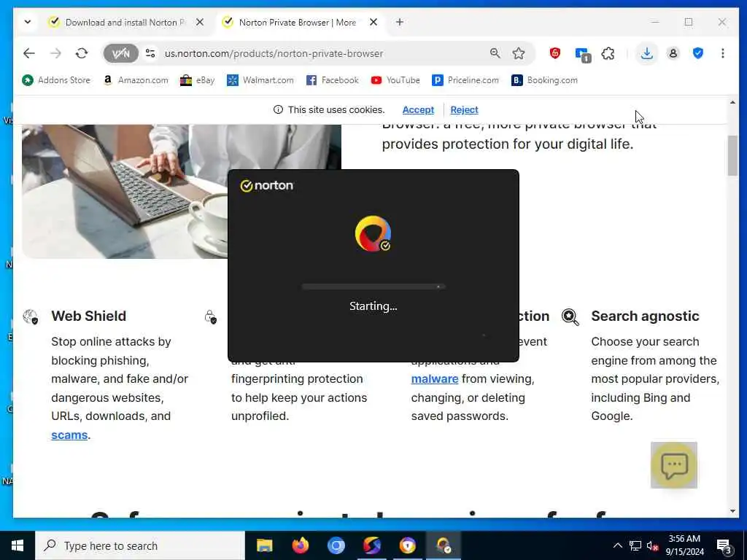Image resolution: width=747 pixels, height=560 pixels.
Task: Follow the malware hyperlink
Action: pos(435,378)
